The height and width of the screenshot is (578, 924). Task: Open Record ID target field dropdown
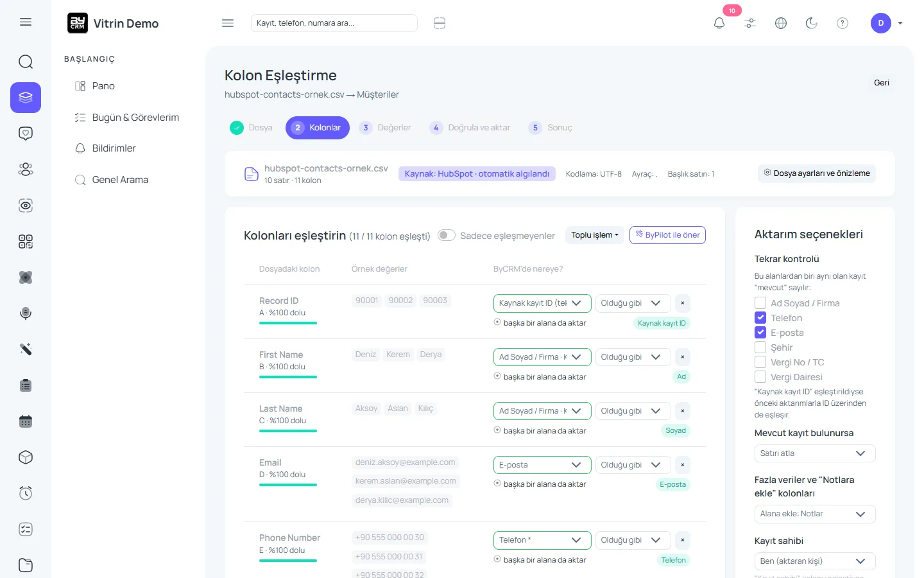click(x=542, y=303)
